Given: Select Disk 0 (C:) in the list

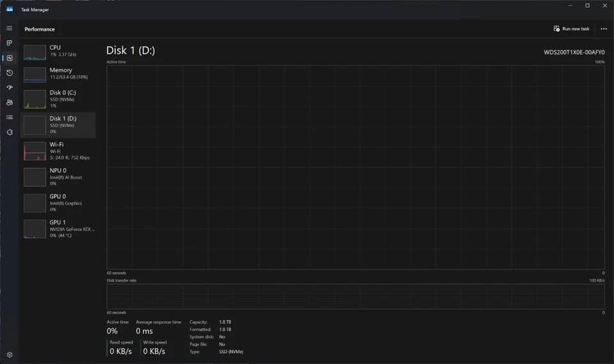Looking at the screenshot, I should tap(58, 99).
